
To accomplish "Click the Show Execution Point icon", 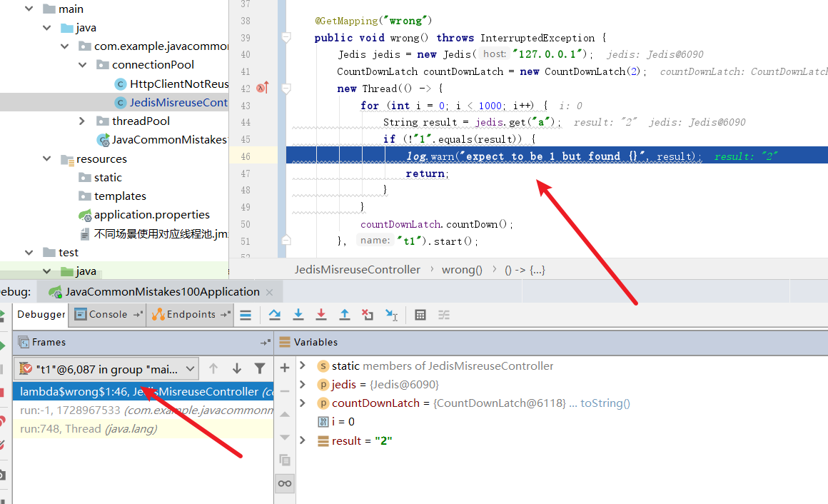I will click(x=245, y=315).
